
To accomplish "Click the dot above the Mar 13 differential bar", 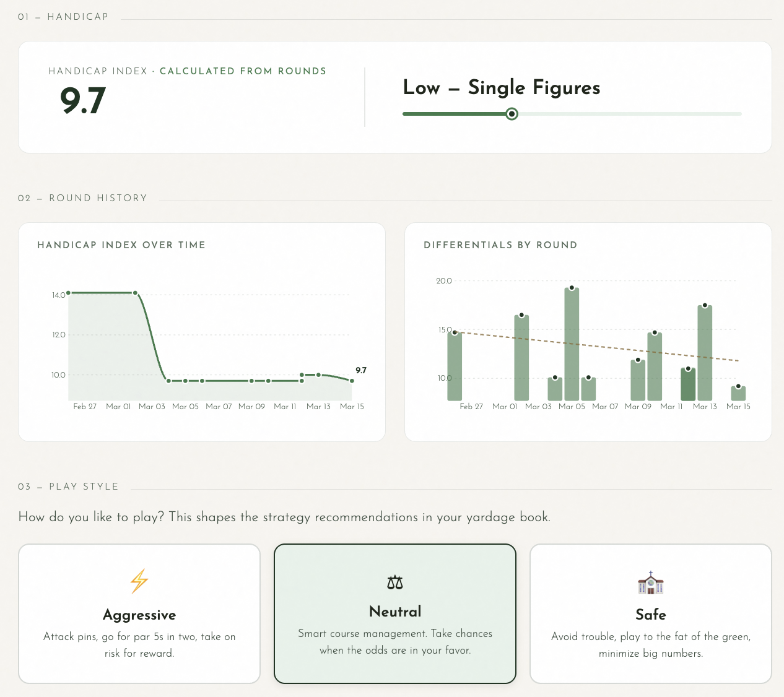I will [x=705, y=305].
